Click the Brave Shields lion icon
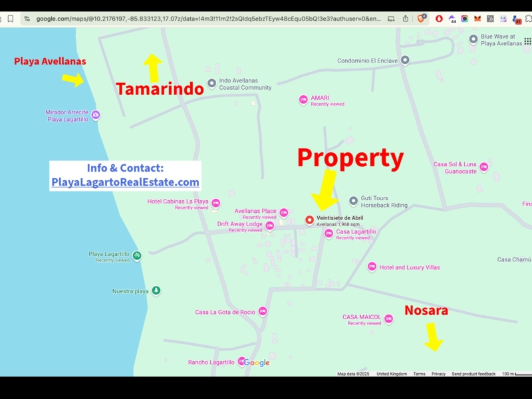This screenshot has width=532, height=399. pos(421,19)
